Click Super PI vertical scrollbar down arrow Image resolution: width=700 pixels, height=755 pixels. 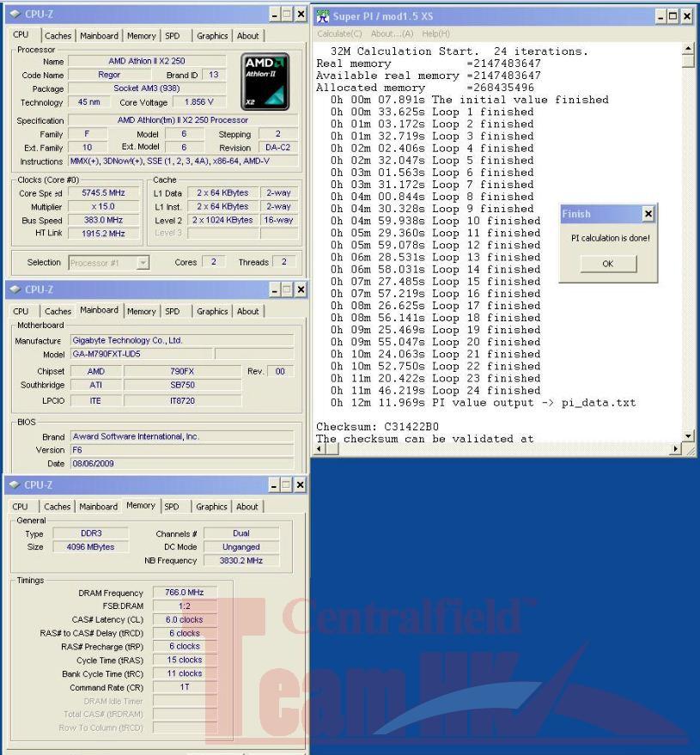(688, 436)
